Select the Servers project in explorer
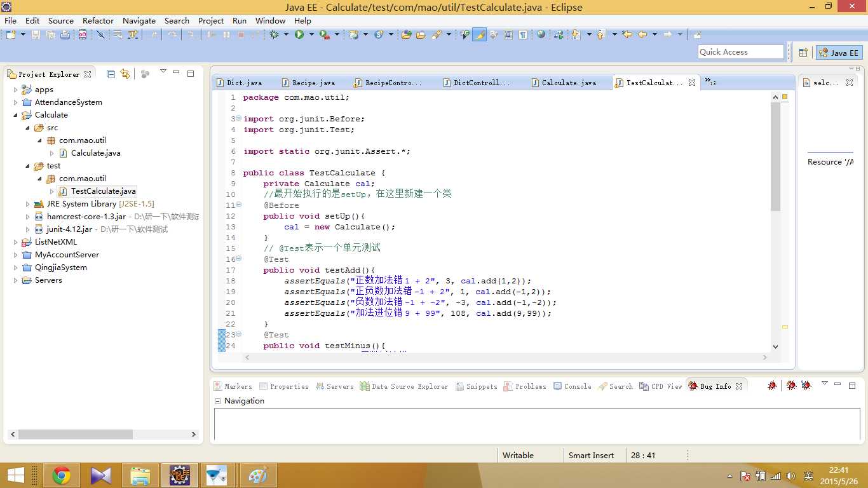Viewport: 868px width, 488px height. 48,280
